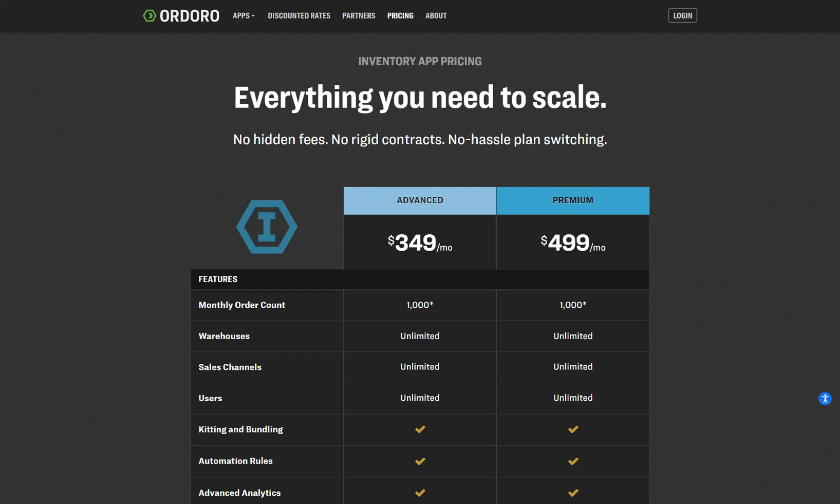Click Advanced plan Advanced Analytics checkmark
This screenshot has height=504, width=840.
(420, 493)
